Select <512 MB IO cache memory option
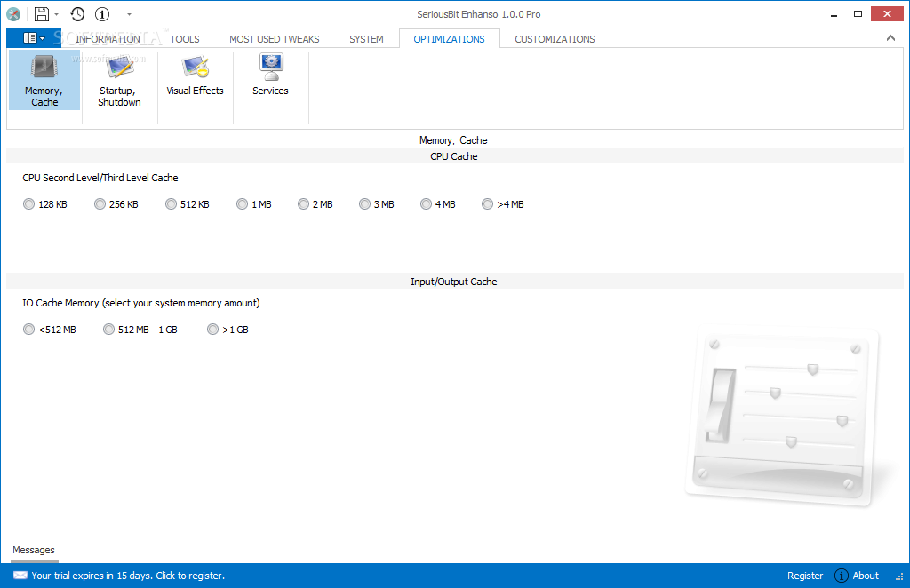The image size is (910, 588). (50, 330)
